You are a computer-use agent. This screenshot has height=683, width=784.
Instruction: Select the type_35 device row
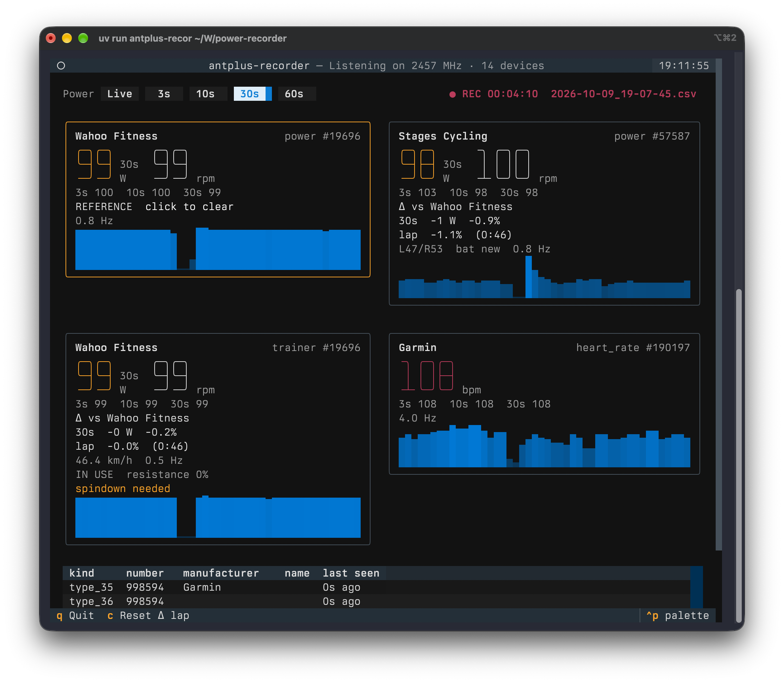pyautogui.click(x=376, y=587)
